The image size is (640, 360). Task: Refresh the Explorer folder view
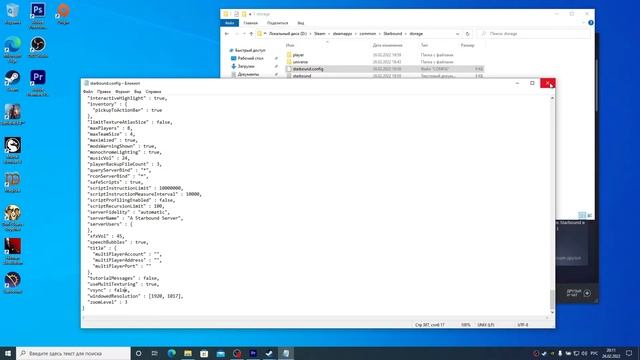467,34
